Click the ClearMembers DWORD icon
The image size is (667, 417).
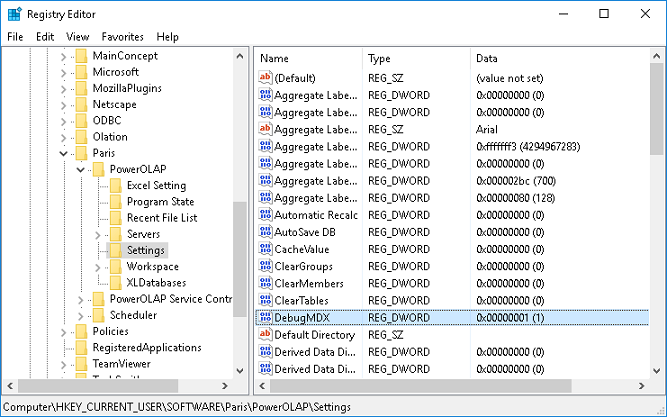[x=265, y=283]
